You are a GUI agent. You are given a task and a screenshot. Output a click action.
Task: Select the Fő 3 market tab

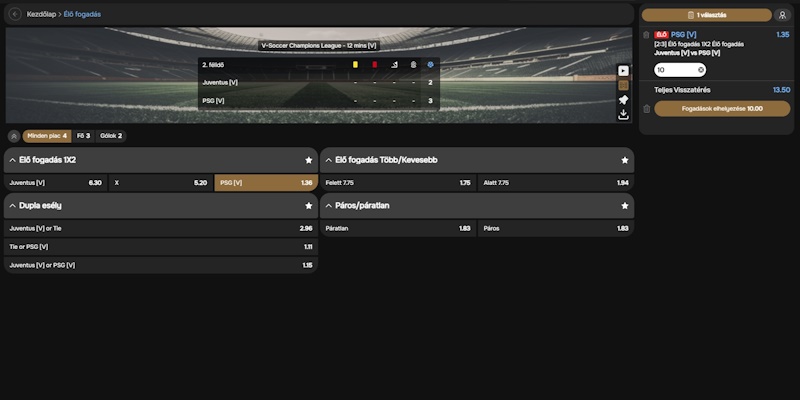[83, 136]
